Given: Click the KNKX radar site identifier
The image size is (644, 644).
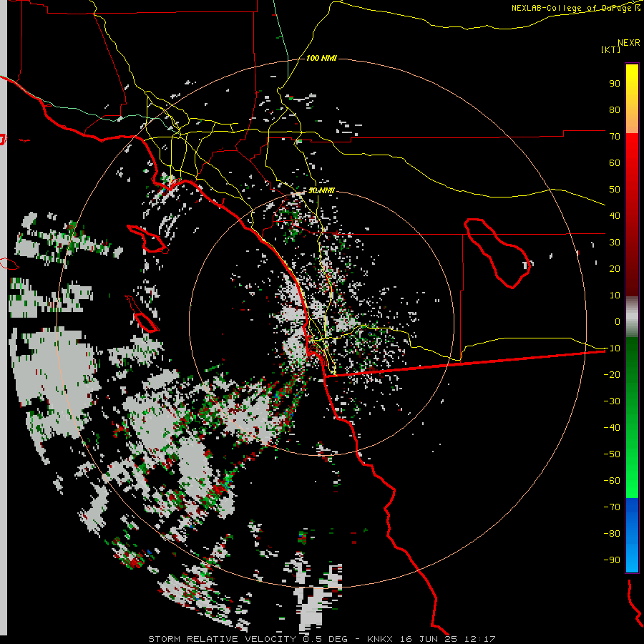Looking at the screenshot, I should coord(380,639).
